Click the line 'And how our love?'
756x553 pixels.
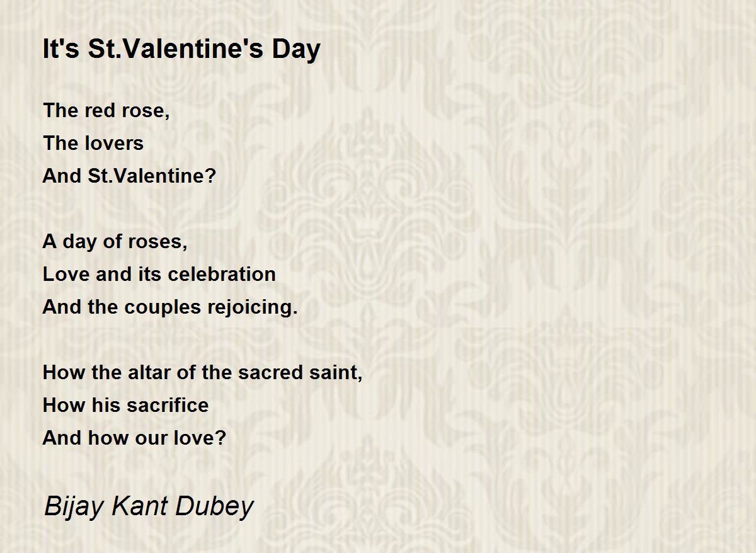134,438
